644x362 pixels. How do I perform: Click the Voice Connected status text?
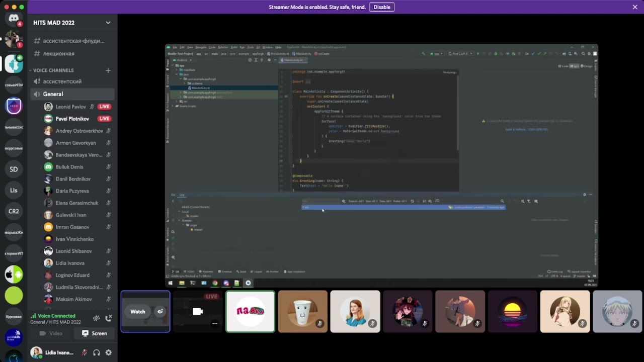56,316
